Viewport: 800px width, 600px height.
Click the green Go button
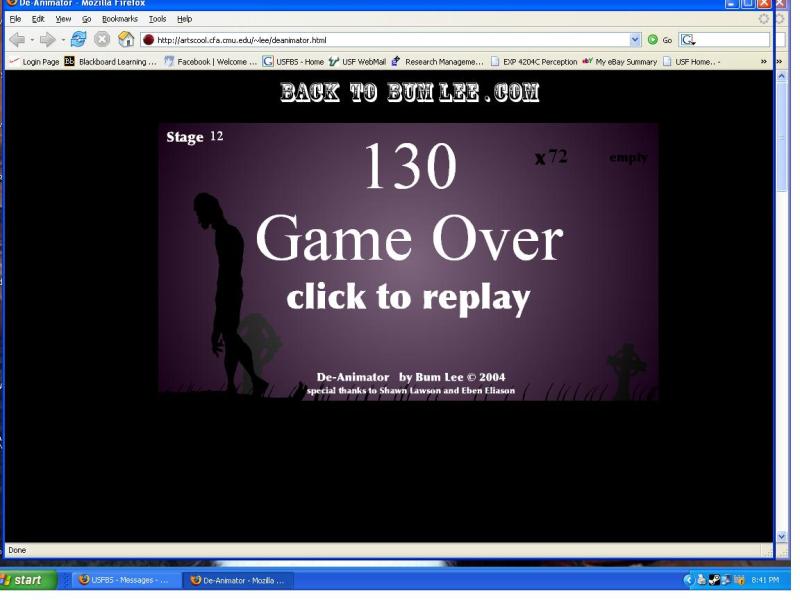tap(660, 40)
